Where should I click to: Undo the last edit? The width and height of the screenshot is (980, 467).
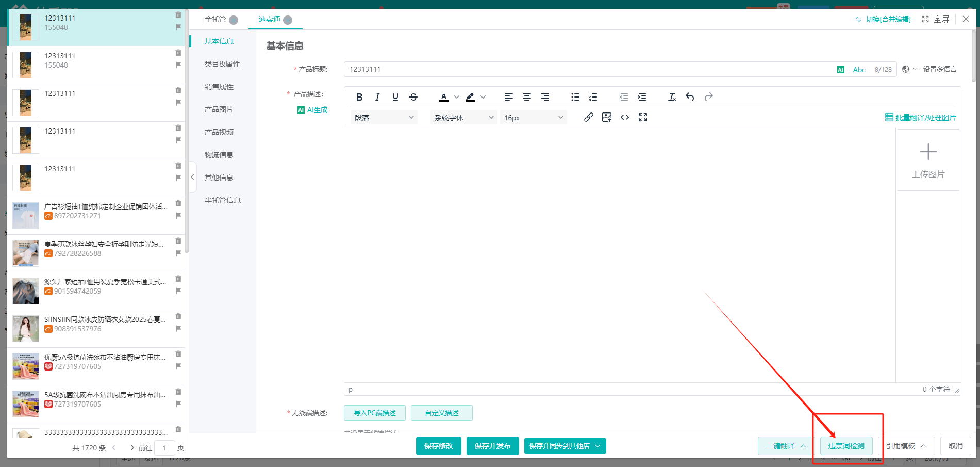tap(690, 97)
